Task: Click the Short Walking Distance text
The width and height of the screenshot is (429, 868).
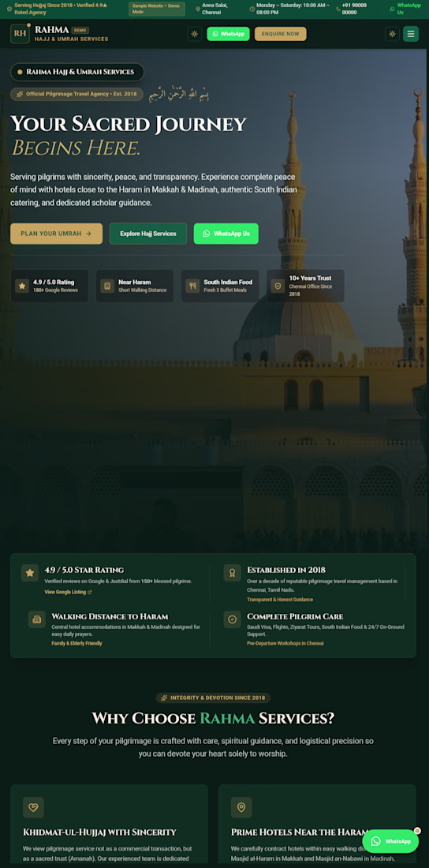Action: (x=142, y=290)
